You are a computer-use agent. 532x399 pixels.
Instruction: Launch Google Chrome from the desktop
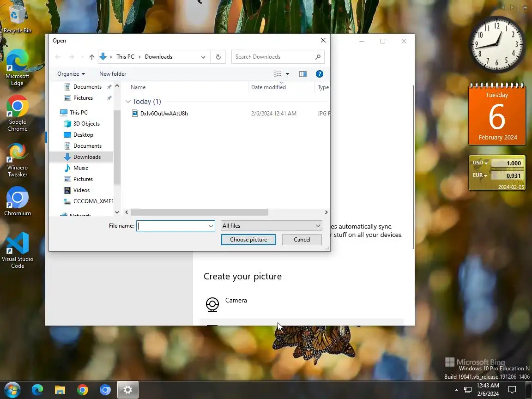tap(17, 113)
